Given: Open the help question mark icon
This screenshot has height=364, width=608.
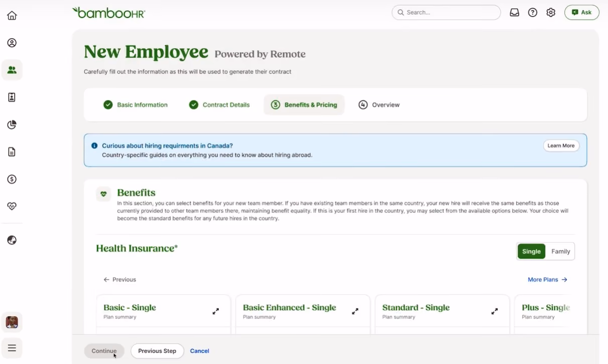Looking at the screenshot, I should [x=533, y=13].
